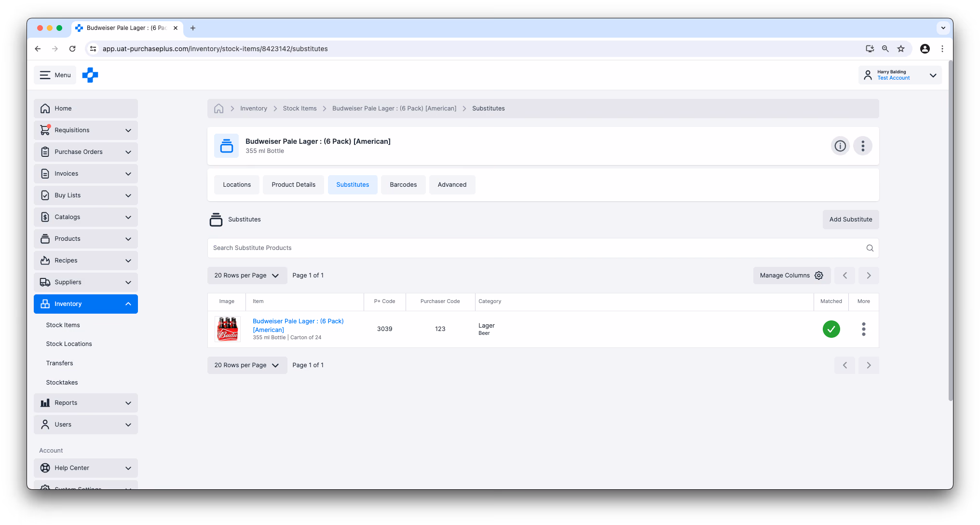Viewport: 980px width, 525px height.
Task: Click the search magnifier icon in Substitutes search
Action: [870, 248]
